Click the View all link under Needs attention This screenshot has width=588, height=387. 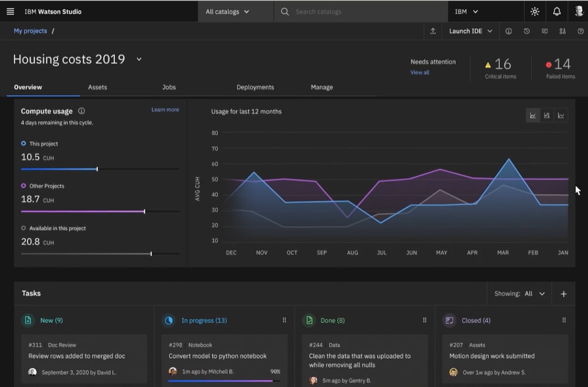[419, 72]
